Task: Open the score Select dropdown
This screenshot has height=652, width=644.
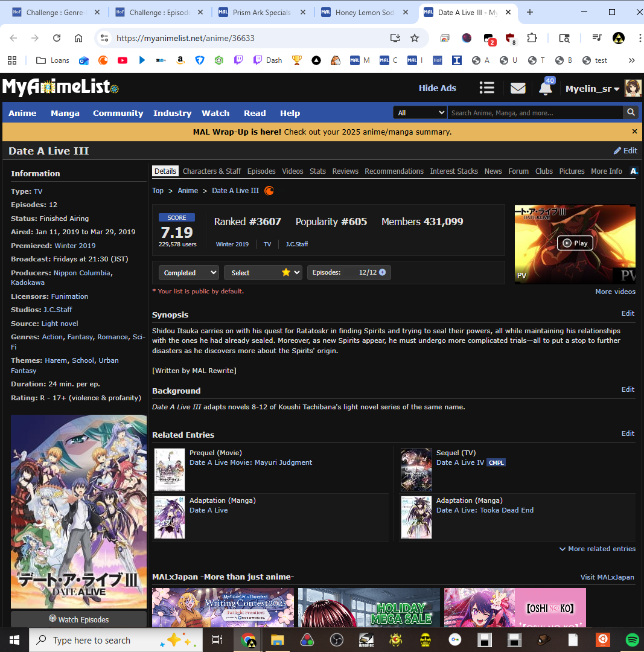Action: click(x=263, y=273)
